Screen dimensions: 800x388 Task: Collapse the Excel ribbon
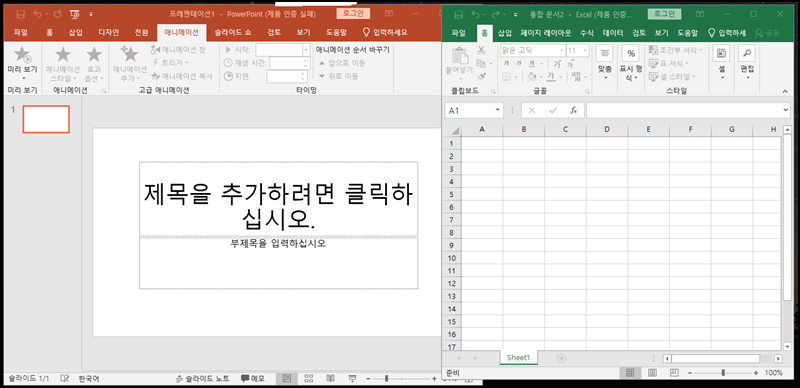785,91
